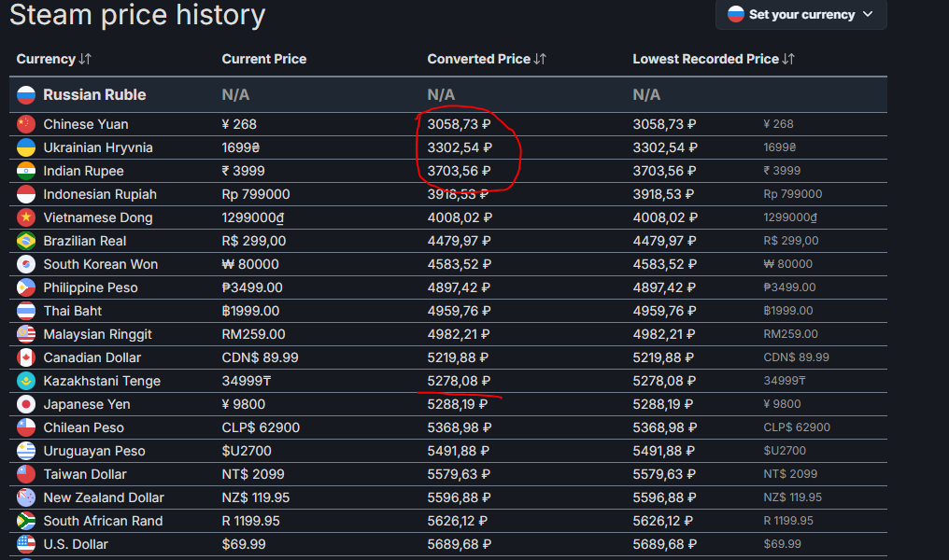This screenshot has height=560, width=949.
Task: Click the Uruguayan Peso flag icon
Action: coord(26,451)
